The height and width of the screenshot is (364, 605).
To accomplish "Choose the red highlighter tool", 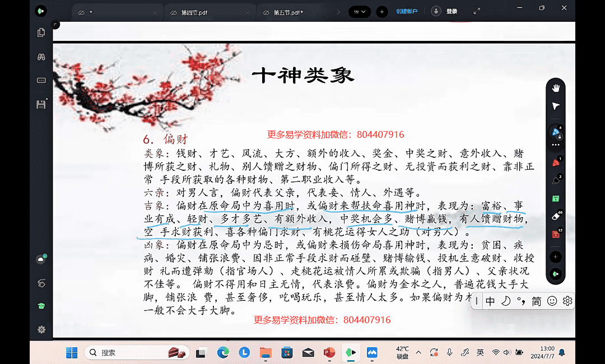I will tap(556, 162).
